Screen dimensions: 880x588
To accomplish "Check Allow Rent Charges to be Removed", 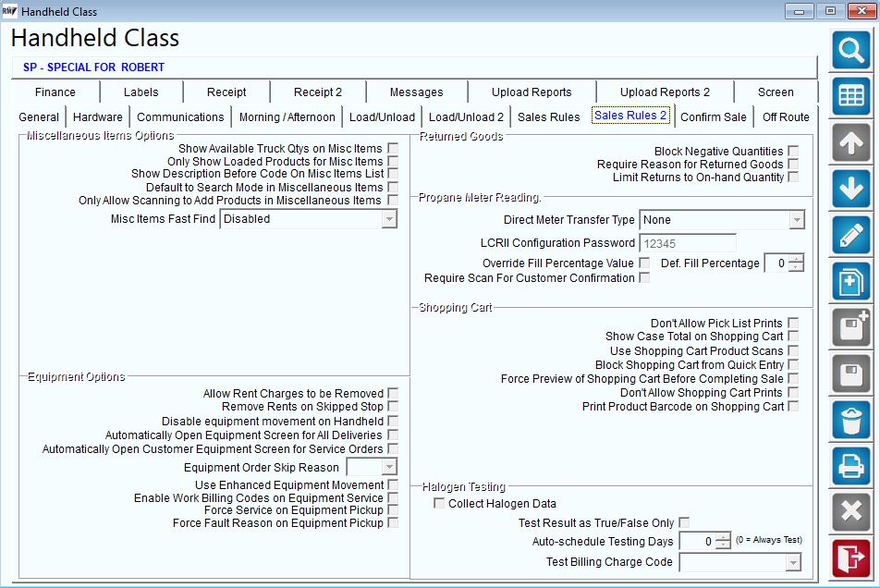I will pyautogui.click(x=393, y=393).
